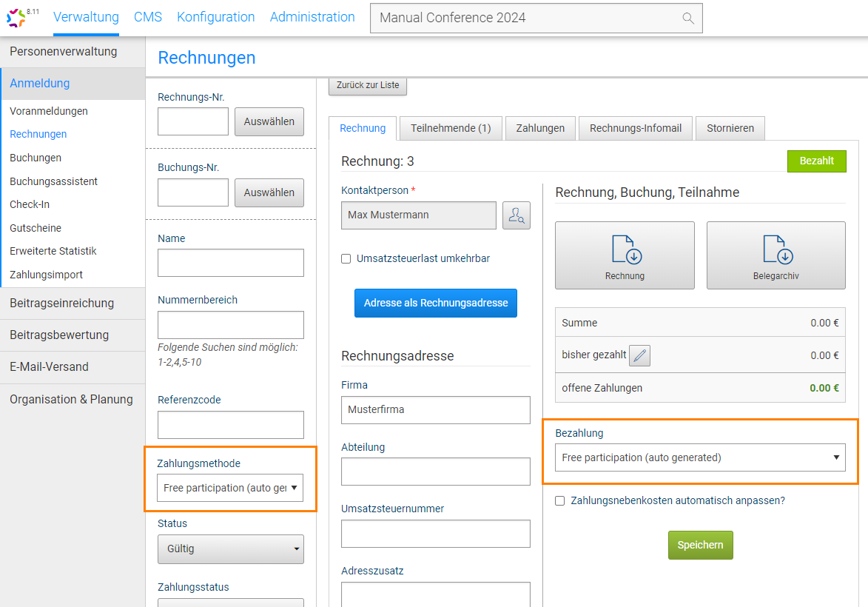Expand the Bezahlung dropdown
The height and width of the screenshot is (607, 868).
coord(699,457)
